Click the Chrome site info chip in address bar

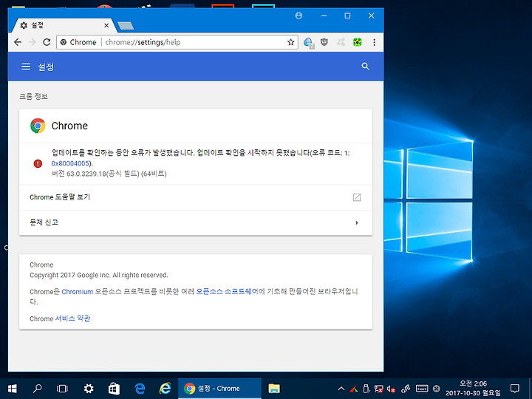(x=79, y=42)
